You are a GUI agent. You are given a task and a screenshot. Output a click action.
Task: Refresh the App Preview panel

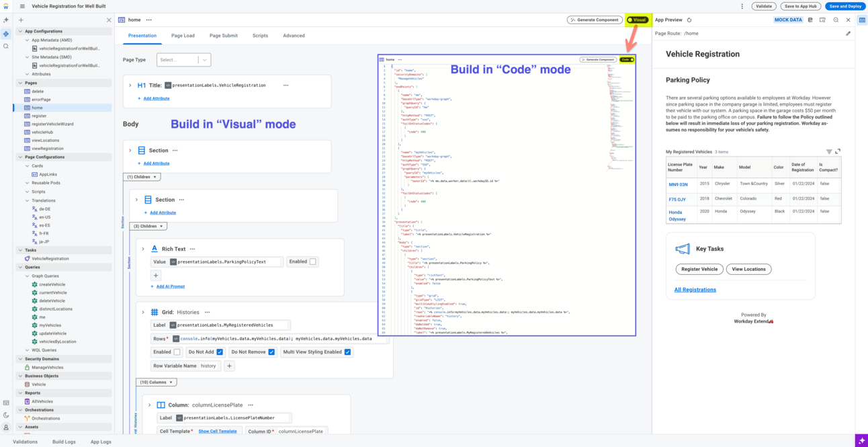pos(689,20)
